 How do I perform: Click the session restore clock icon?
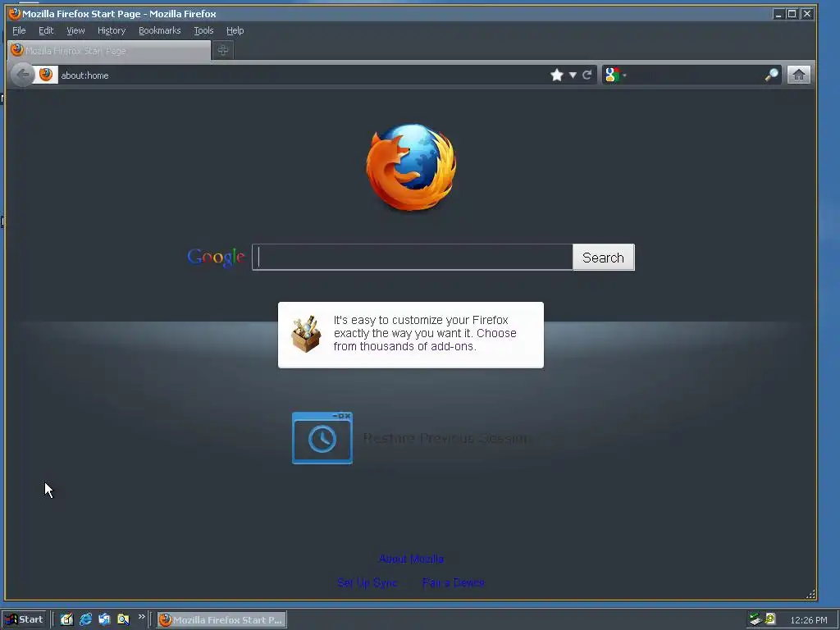322,438
